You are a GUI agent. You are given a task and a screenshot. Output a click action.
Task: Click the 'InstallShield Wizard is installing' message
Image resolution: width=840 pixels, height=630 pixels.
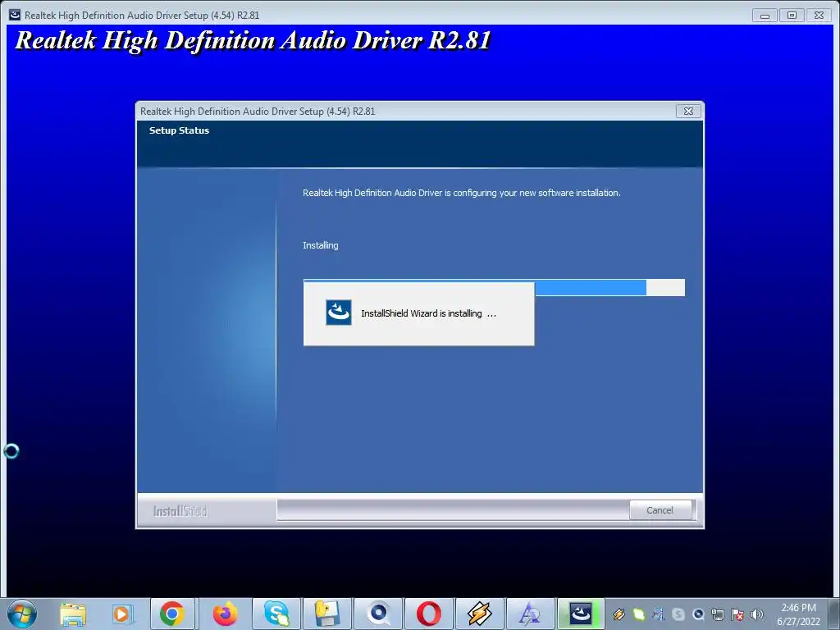[x=428, y=313]
